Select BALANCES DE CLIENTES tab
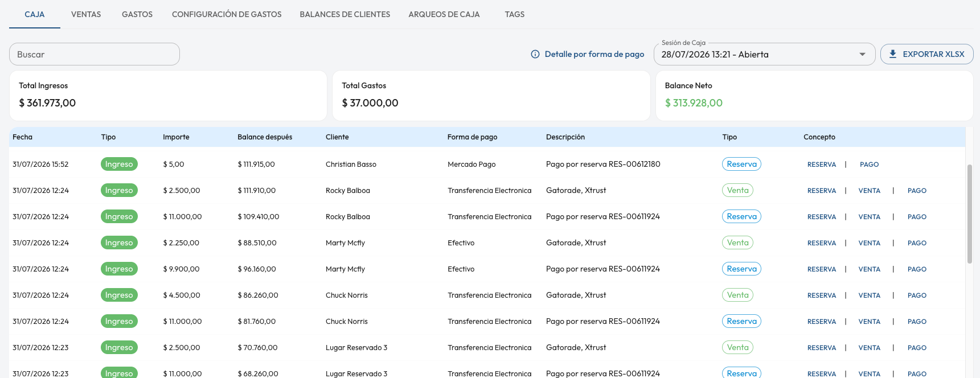Viewport: 980px width, 378px height. pyautogui.click(x=345, y=14)
